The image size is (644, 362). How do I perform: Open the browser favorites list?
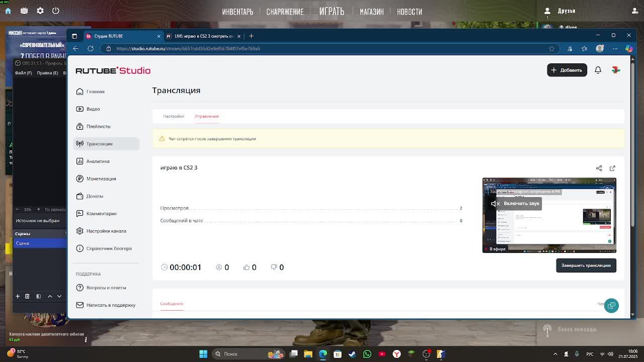click(x=584, y=49)
